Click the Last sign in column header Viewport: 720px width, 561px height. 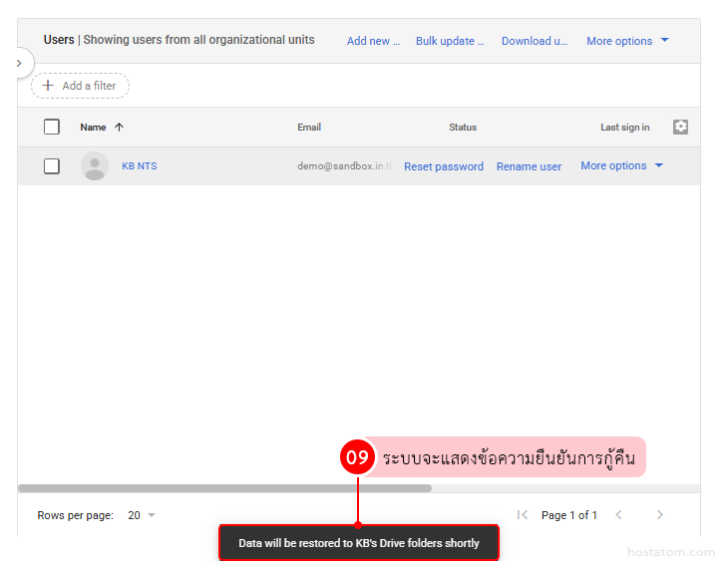coord(625,127)
